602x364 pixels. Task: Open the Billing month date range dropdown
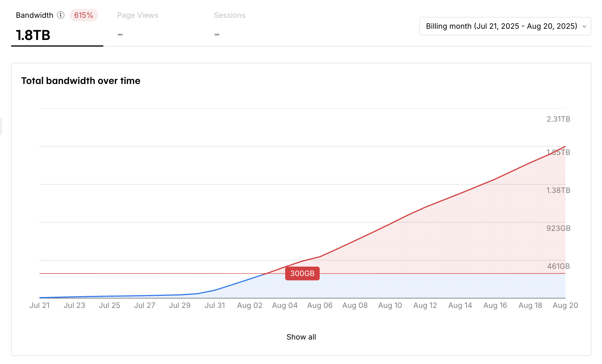(501, 26)
